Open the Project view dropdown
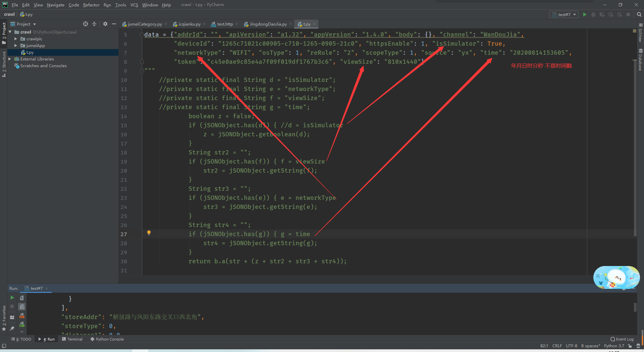The width and height of the screenshot is (644, 352). click(x=23, y=24)
